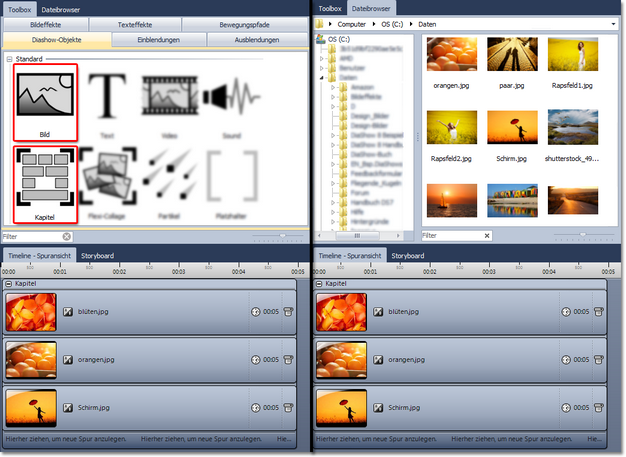626x457 pixels.
Task: Open the Ausblendungen tab
Action: tap(257, 40)
